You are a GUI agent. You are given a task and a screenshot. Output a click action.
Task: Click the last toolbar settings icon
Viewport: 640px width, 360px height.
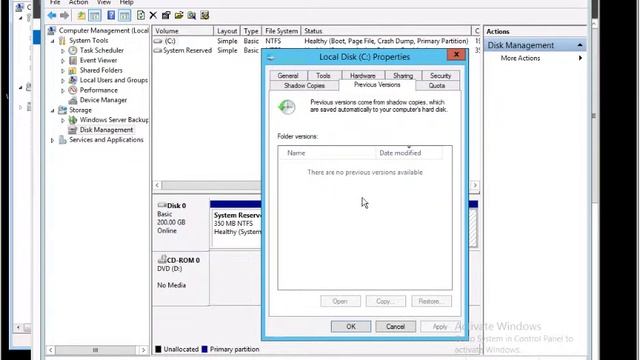(204, 16)
